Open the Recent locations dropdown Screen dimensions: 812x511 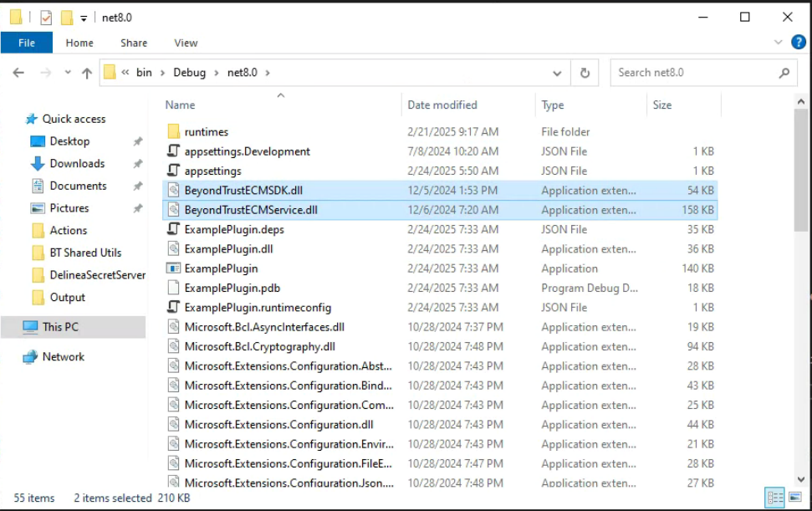pyautogui.click(x=68, y=73)
